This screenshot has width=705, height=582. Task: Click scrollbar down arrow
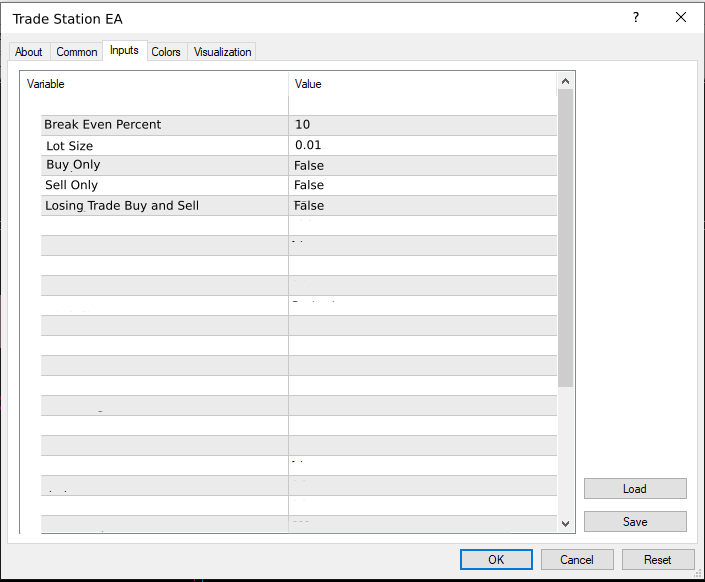566,524
